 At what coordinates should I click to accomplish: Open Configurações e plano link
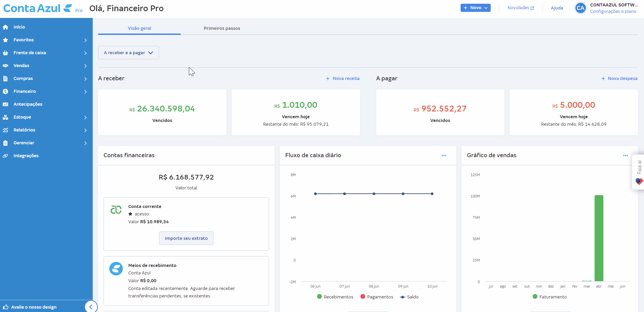[613, 12]
